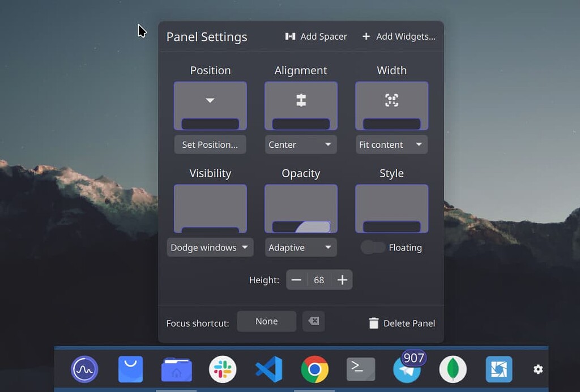The width and height of the screenshot is (580, 392).
Task: Open the Telegram app showing 907 notifications
Action: pos(407,370)
